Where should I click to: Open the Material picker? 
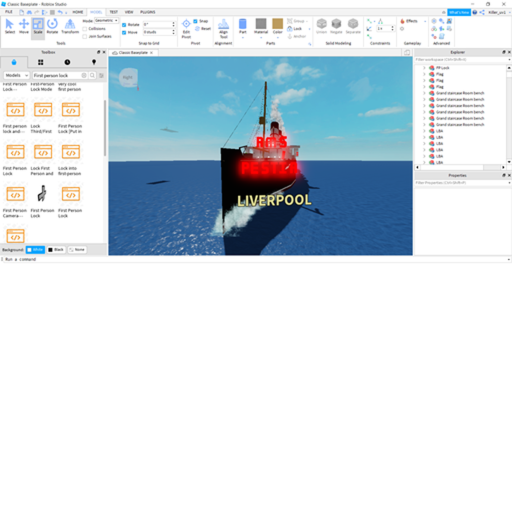click(x=261, y=27)
